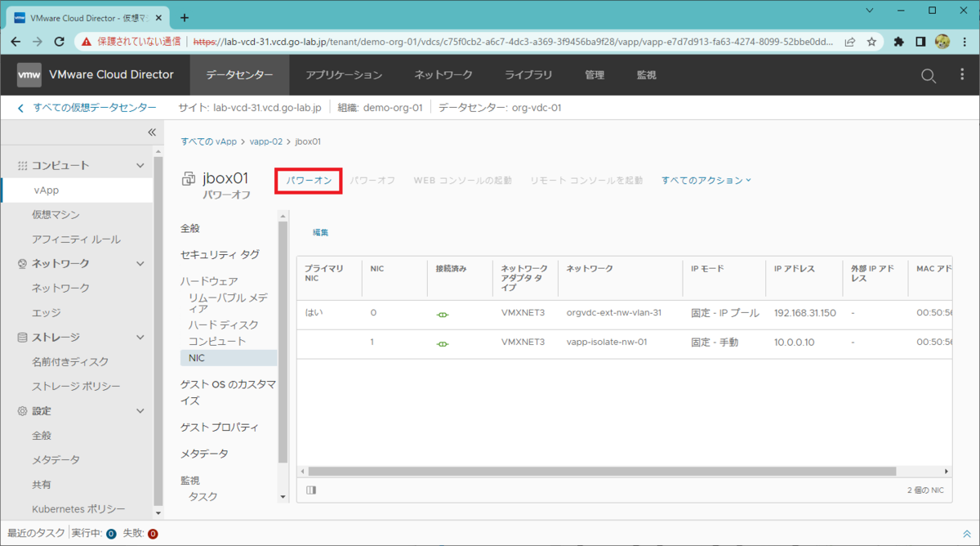The width and height of the screenshot is (980, 546).
Task: Select リムーバブル メディア under ハードウェア
Action: 228,303
